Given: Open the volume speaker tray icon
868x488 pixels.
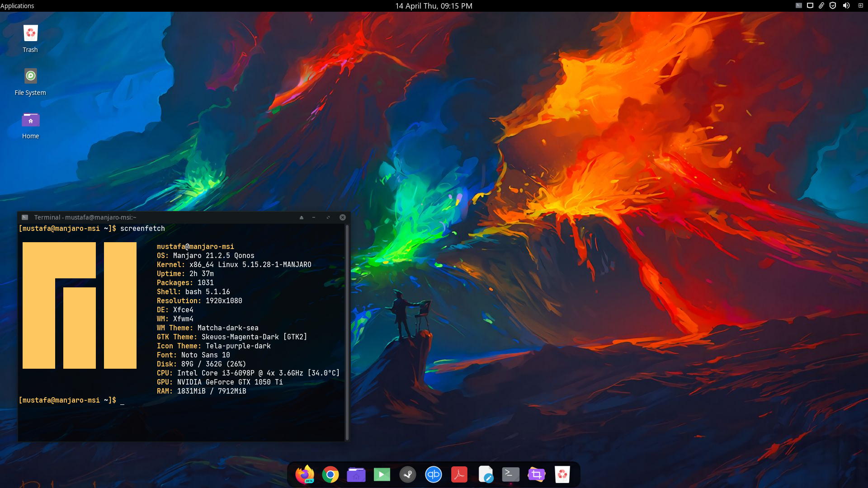Looking at the screenshot, I should pos(846,6).
